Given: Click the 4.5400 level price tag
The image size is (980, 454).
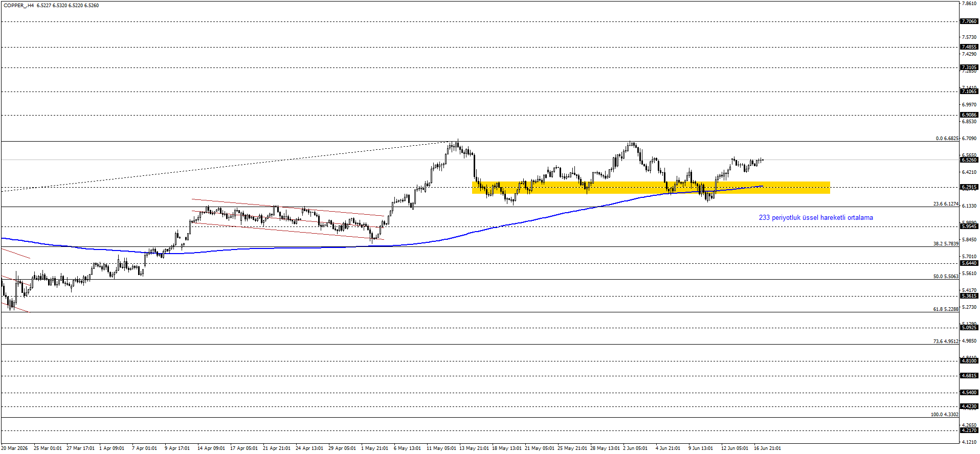Looking at the screenshot, I should pyautogui.click(x=969, y=393).
